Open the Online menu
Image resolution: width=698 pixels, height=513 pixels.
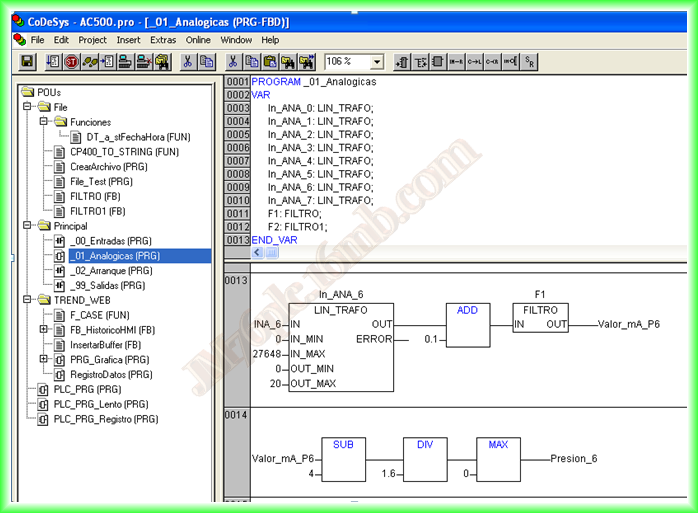(x=198, y=40)
